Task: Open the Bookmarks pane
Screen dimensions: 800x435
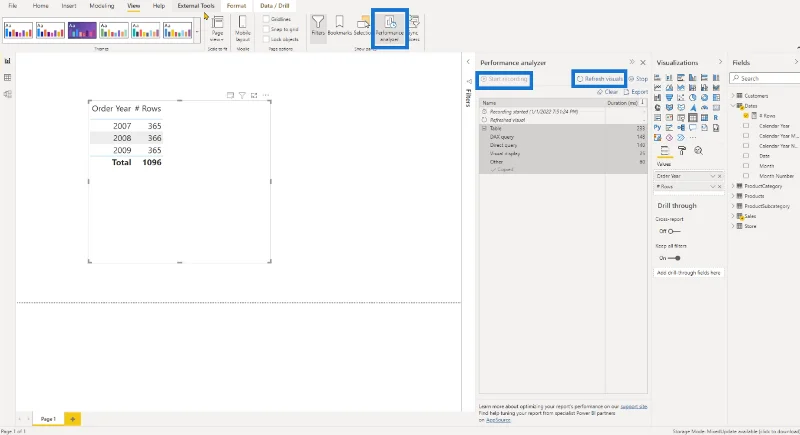Action: coord(339,27)
